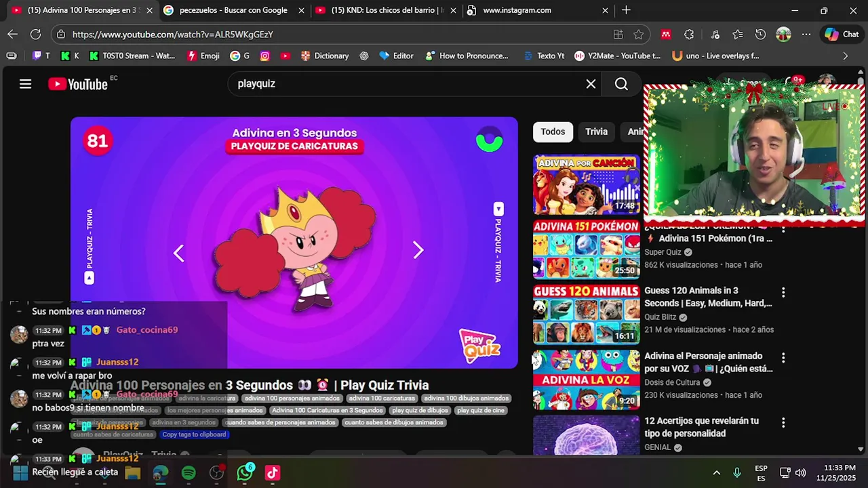Open the Dictionary bookmark
The width and height of the screenshot is (868, 488).
pos(325,56)
